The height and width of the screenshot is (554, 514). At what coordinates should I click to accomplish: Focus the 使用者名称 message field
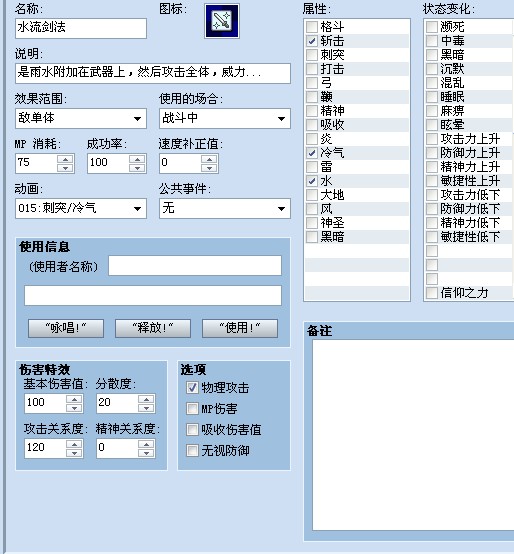[195, 266]
